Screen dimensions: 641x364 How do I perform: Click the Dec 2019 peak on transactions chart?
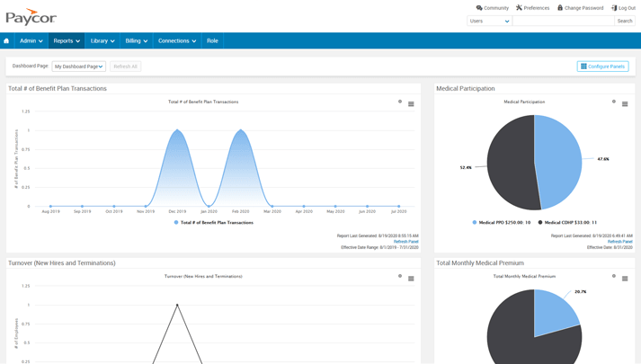[x=177, y=130]
